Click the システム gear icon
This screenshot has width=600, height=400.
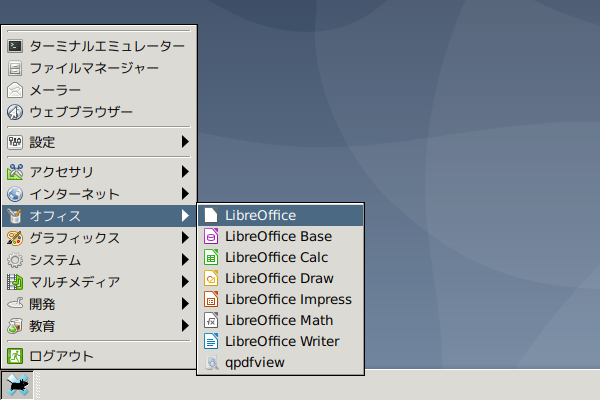(15, 260)
